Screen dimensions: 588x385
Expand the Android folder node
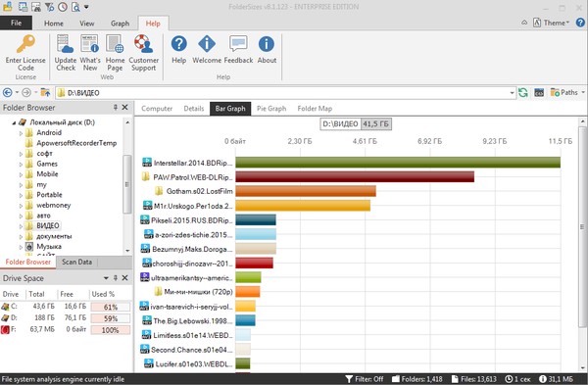tap(21, 132)
